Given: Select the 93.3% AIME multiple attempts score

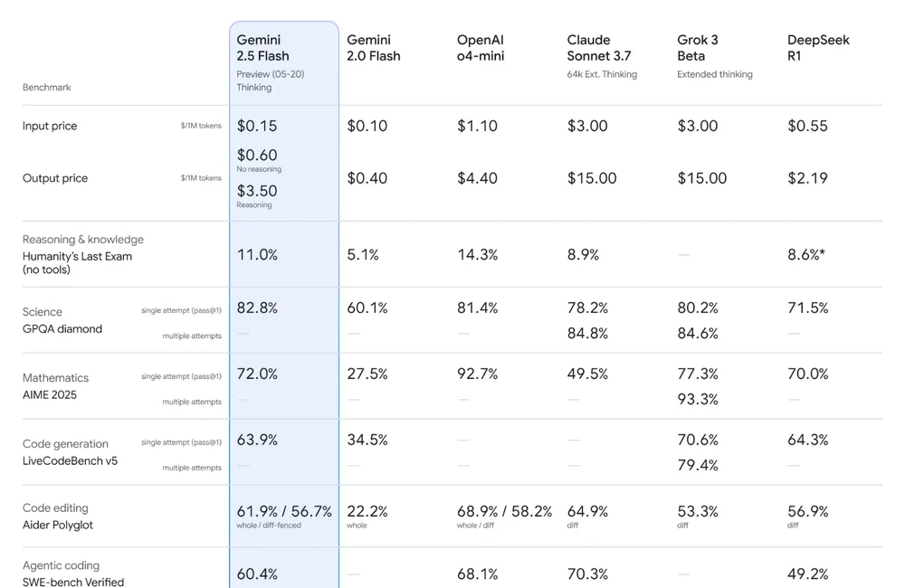Looking at the screenshot, I should [698, 399].
